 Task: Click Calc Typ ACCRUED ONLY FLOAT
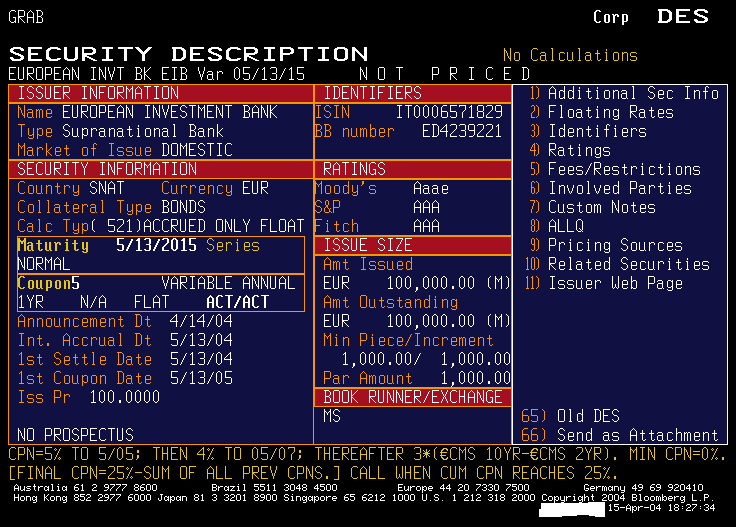pyautogui.click(x=223, y=226)
